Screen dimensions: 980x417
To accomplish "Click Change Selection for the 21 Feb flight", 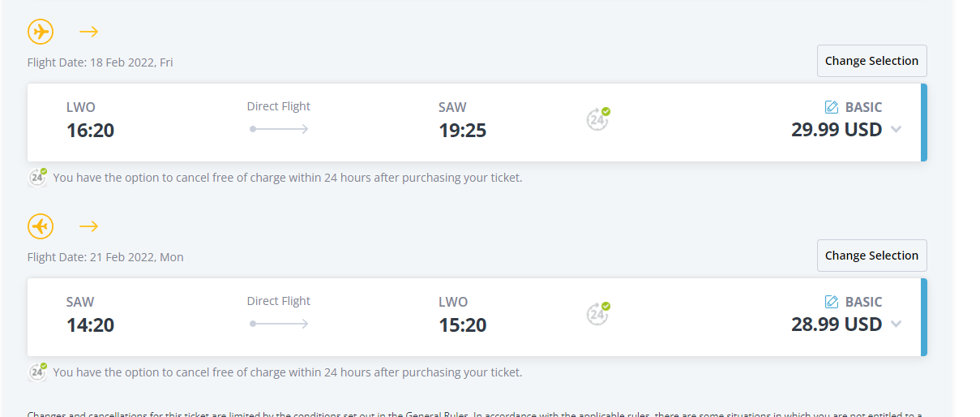I will (871, 256).
